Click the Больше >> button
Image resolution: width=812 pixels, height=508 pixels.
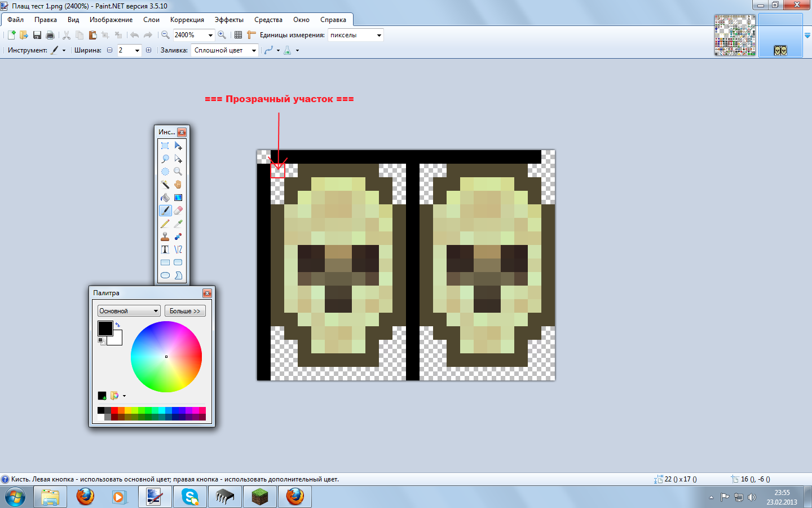(x=185, y=311)
